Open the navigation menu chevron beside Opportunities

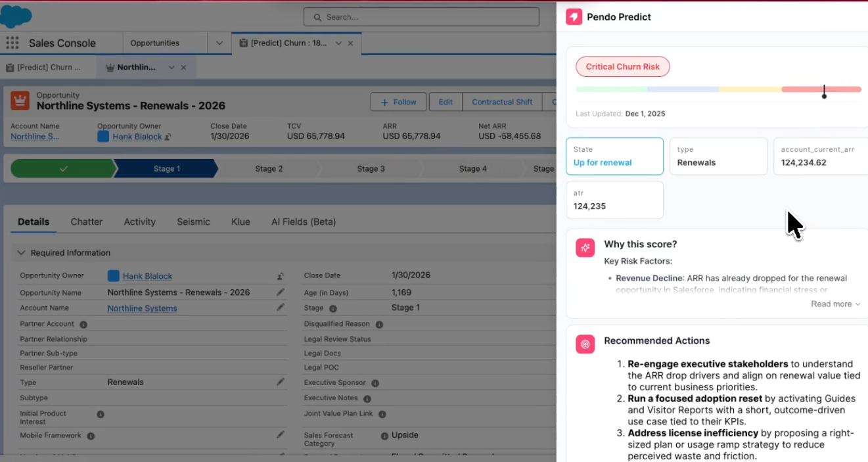pos(219,43)
